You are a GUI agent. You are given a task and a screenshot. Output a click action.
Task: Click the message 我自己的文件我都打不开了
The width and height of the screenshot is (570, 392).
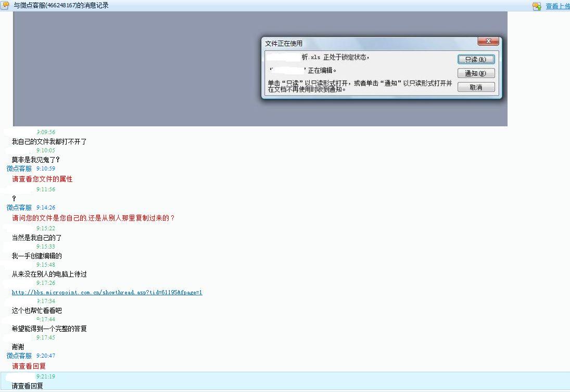pyautogui.click(x=49, y=141)
